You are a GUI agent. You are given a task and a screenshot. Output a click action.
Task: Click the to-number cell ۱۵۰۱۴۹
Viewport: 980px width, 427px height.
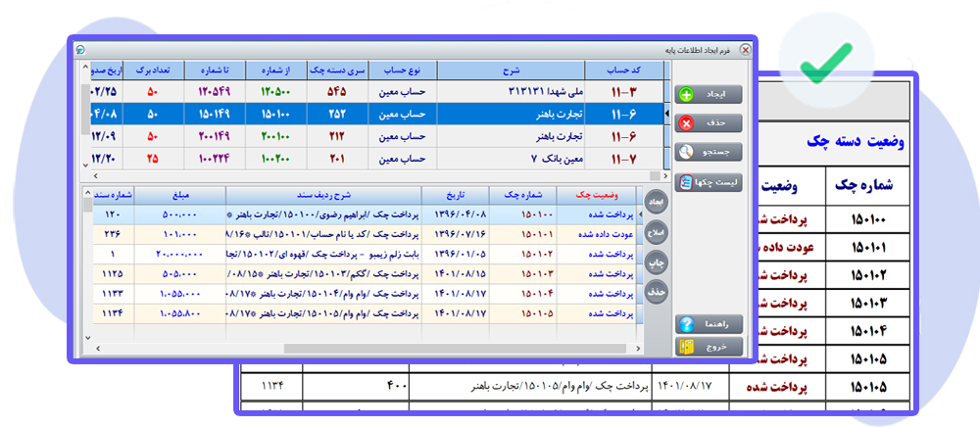coord(215,115)
